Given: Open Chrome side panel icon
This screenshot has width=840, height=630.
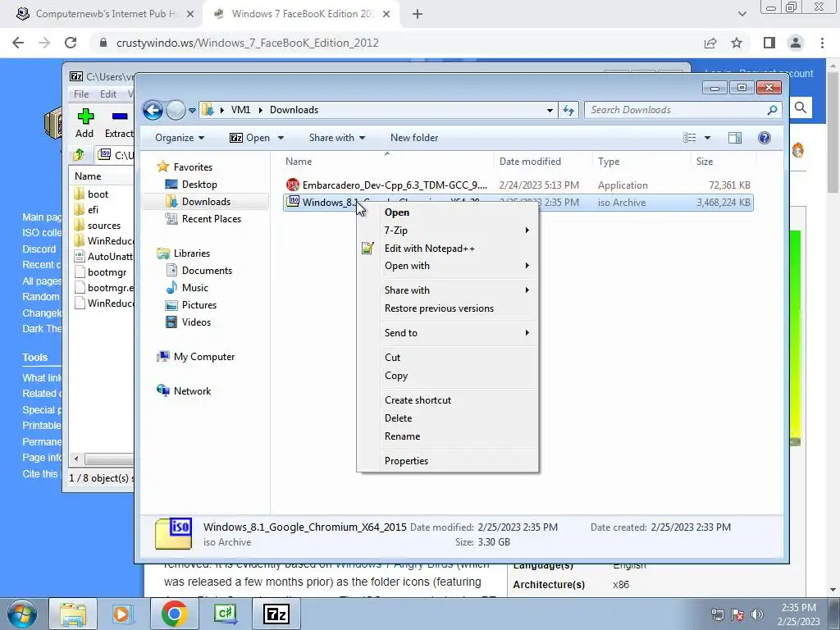Looking at the screenshot, I should point(769,43).
